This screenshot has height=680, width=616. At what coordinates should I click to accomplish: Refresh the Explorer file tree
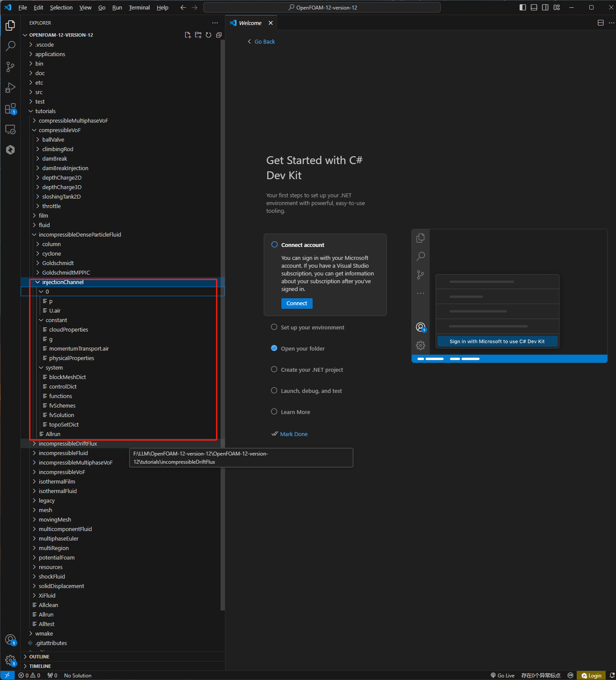pos(208,35)
